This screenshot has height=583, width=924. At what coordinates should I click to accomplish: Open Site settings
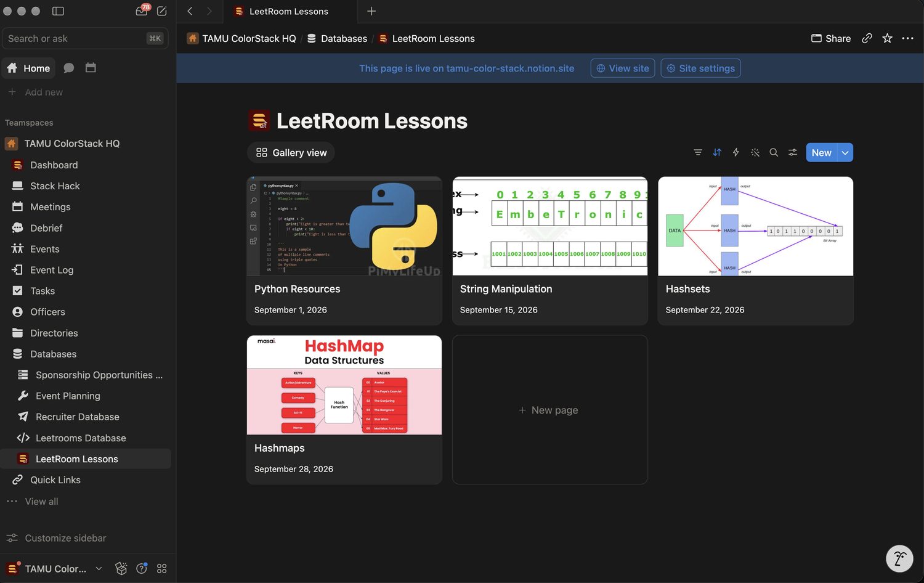pos(700,68)
